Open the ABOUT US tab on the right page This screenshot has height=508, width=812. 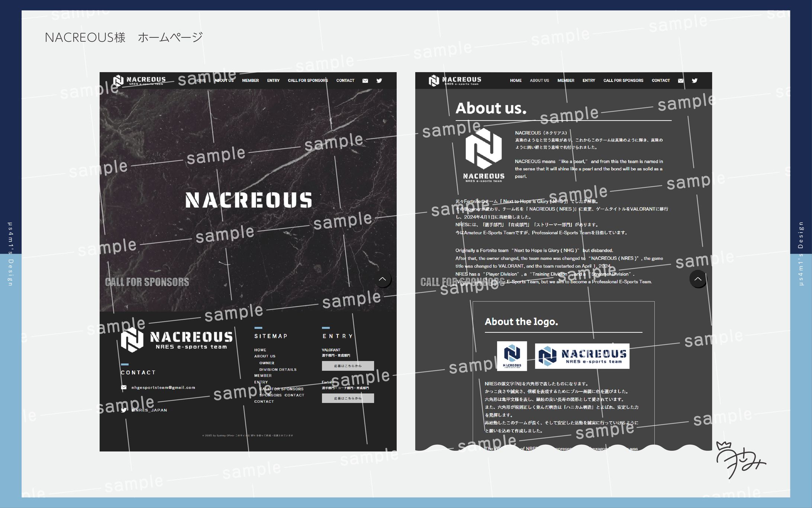[539, 80]
